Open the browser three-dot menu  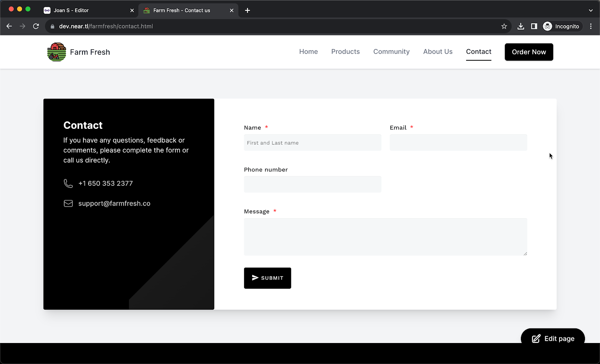(591, 26)
